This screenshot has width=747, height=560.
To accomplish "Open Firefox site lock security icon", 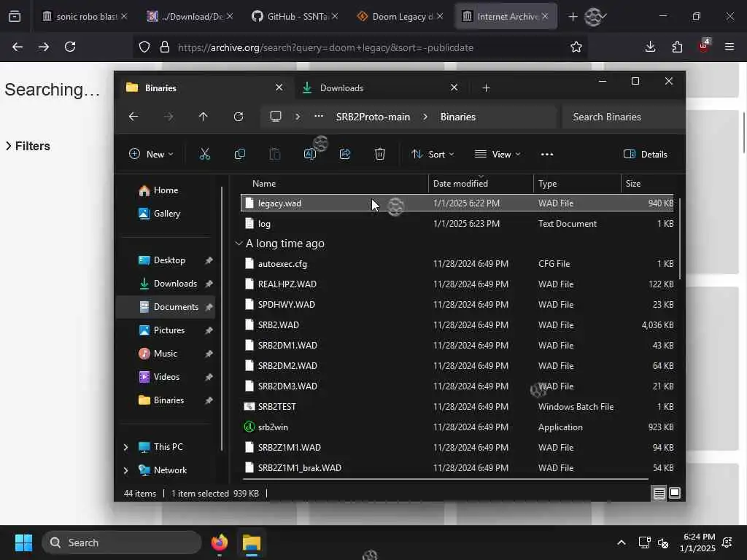I will [x=165, y=47].
